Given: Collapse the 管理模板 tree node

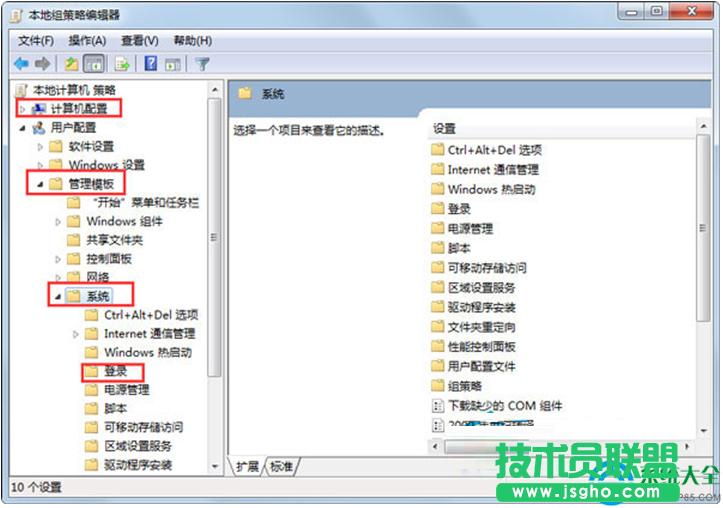Looking at the screenshot, I should coord(40,185).
